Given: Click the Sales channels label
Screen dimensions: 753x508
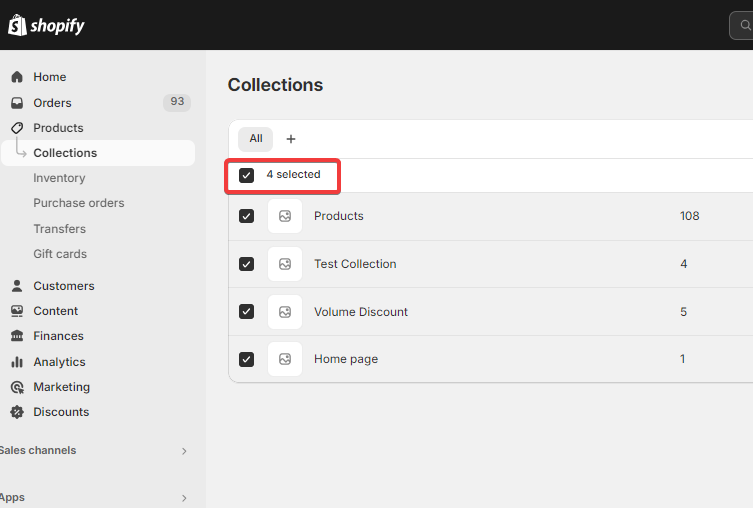Looking at the screenshot, I should coord(38,450).
